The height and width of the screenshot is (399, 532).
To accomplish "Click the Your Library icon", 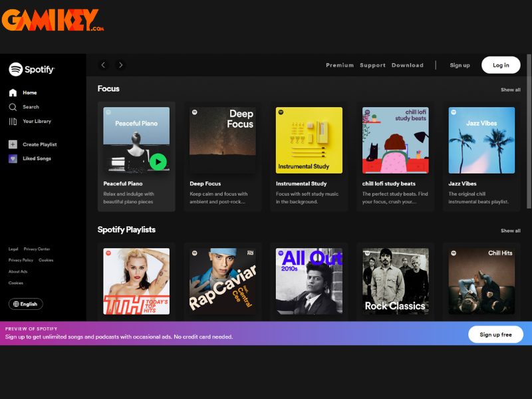I will coord(13,122).
